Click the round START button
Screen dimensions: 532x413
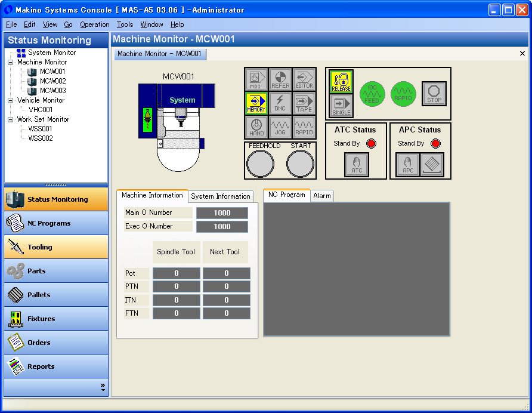(x=300, y=164)
